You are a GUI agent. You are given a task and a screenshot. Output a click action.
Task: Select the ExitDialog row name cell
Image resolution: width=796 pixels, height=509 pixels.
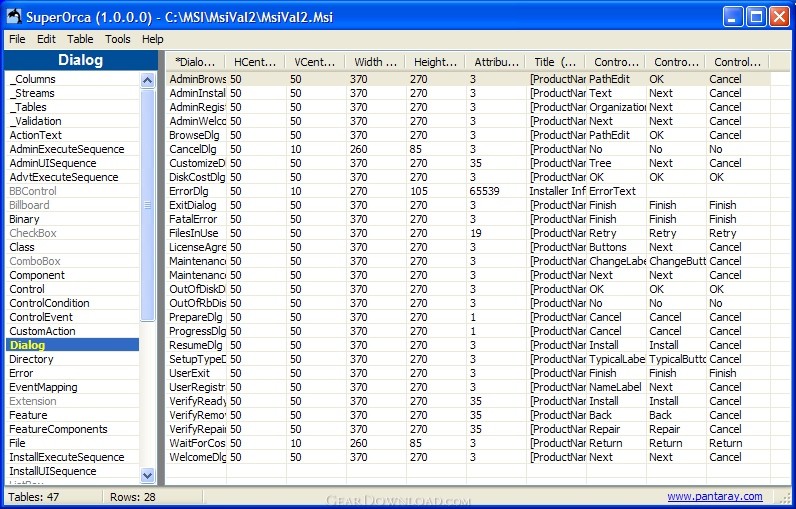196,205
